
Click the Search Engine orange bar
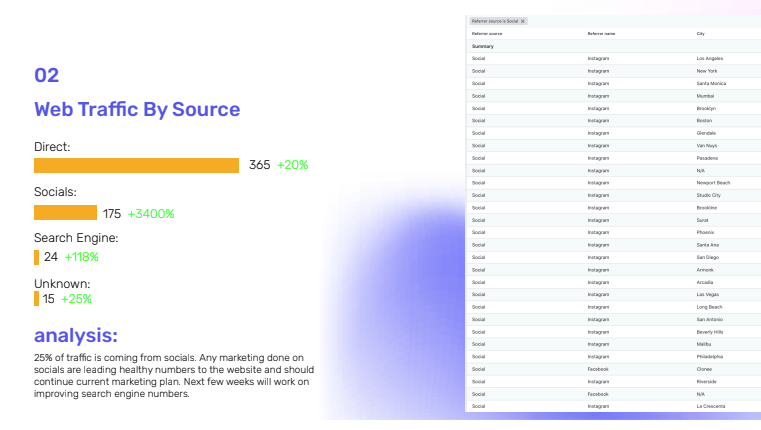tap(36, 257)
